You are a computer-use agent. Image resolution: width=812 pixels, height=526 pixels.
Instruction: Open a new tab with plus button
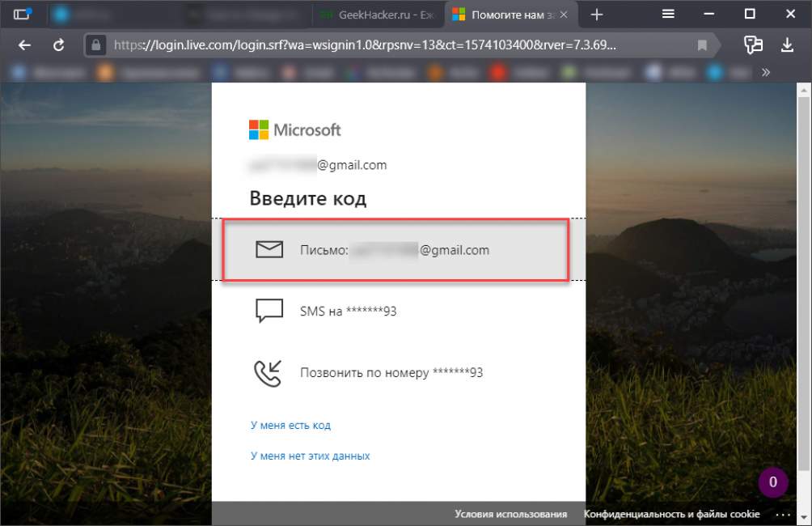point(597,15)
